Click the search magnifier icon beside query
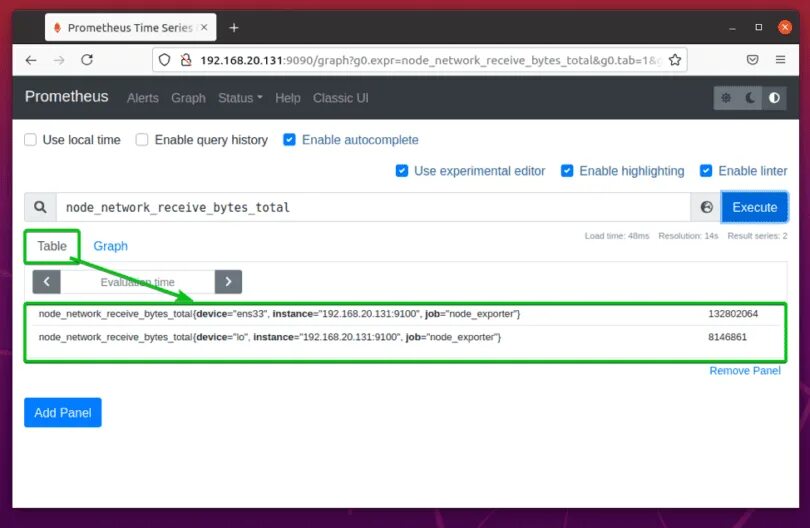810x528 pixels. 40,207
